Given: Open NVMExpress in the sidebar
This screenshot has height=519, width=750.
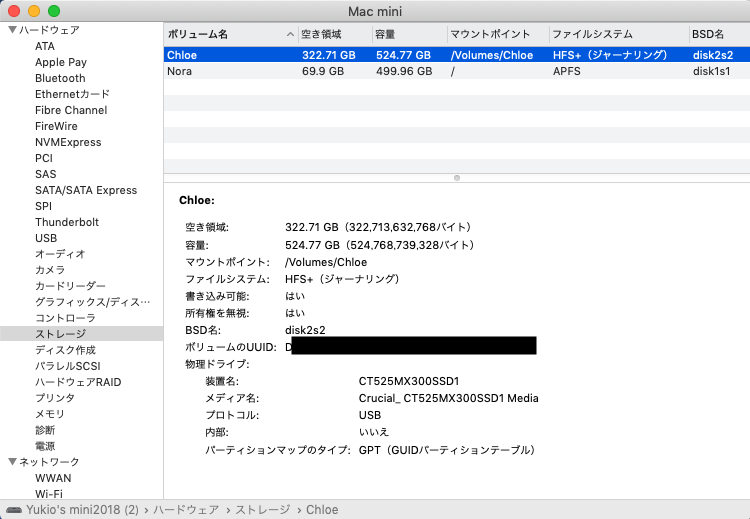Looking at the screenshot, I should (x=68, y=142).
